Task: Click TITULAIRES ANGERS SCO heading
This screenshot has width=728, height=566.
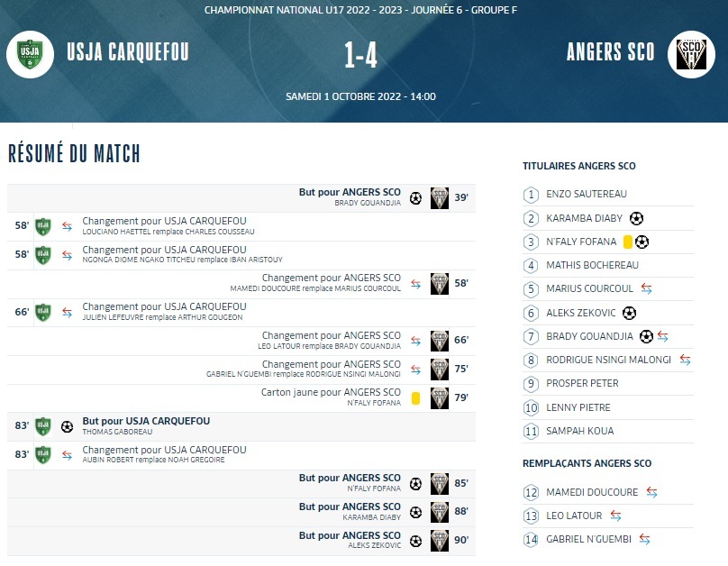Action: [579, 166]
